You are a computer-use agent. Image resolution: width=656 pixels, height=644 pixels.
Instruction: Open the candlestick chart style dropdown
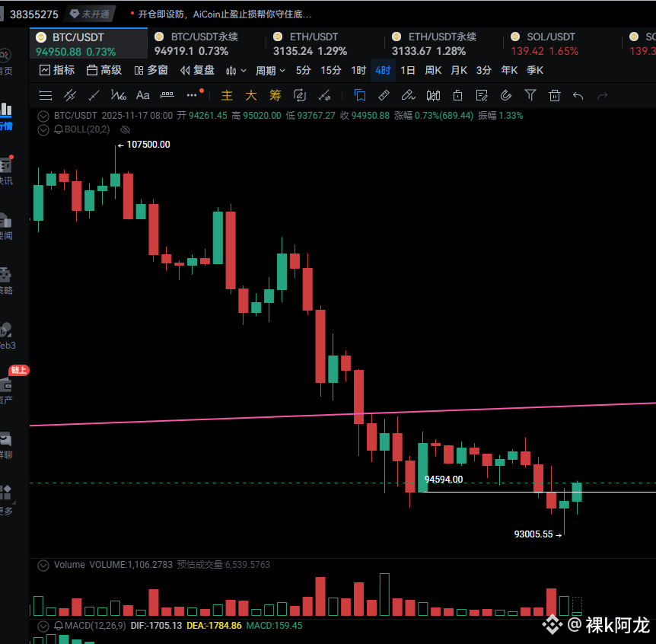236,71
